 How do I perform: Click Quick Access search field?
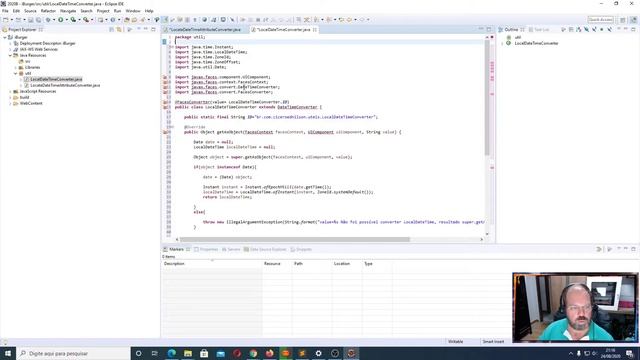(600, 20)
